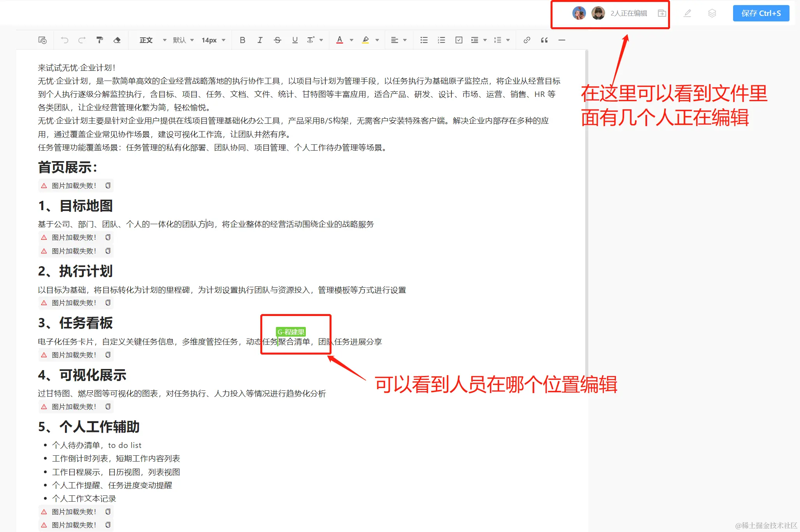This screenshot has width=800, height=532.
Task: Open the 默认 font family dropdown
Action: (x=183, y=40)
